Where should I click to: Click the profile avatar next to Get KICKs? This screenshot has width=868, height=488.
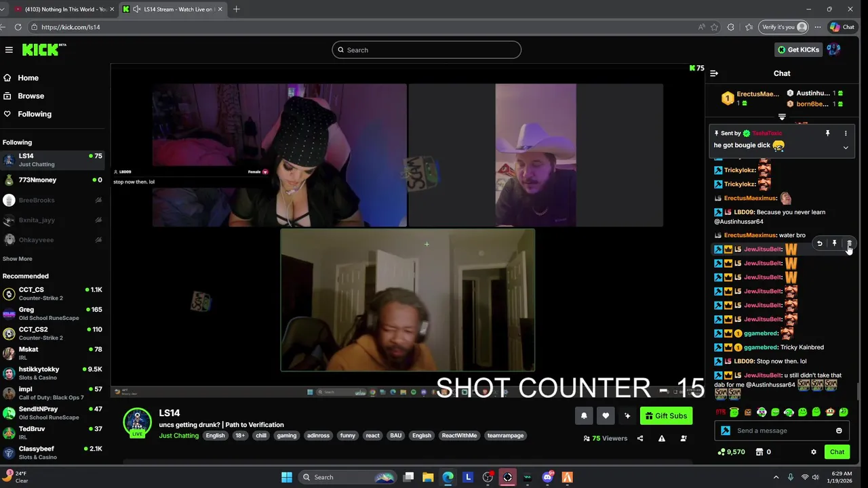tap(833, 49)
